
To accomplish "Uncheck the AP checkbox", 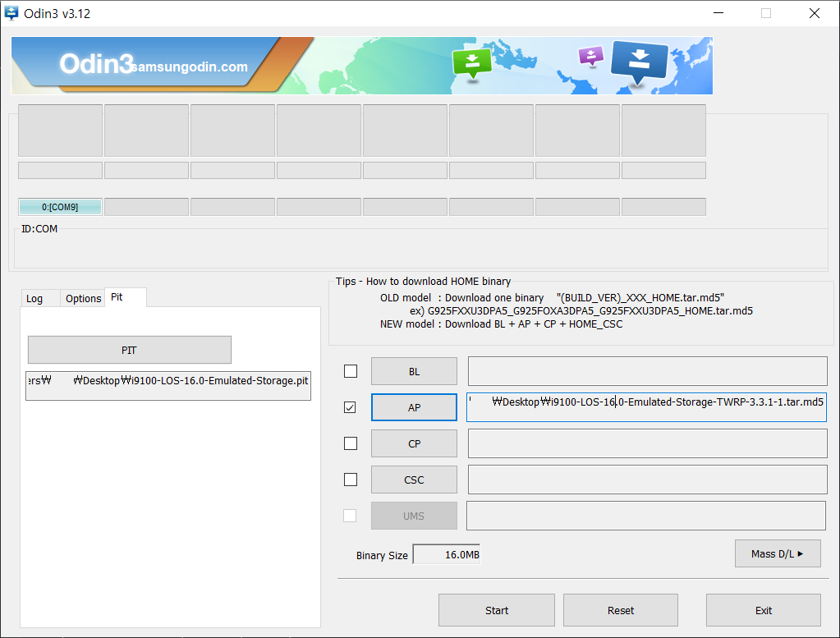I will [350, 407].
